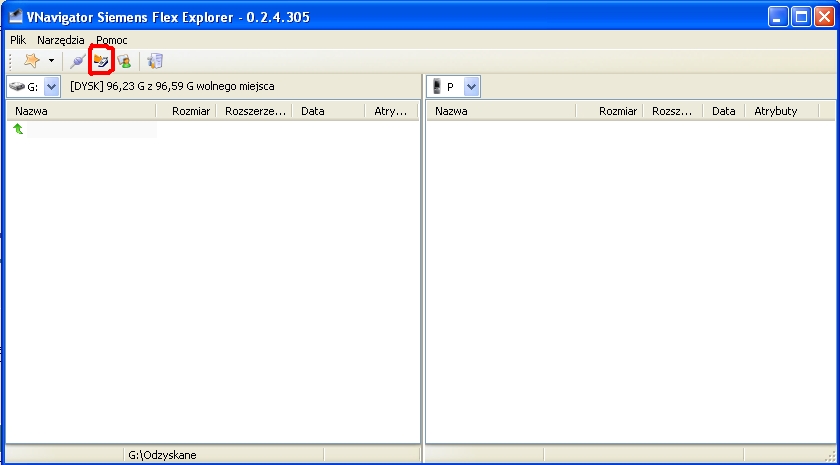Sort left pane by Nazwa column
This screenshot has height=465, width=840.
tap(81, 111)
